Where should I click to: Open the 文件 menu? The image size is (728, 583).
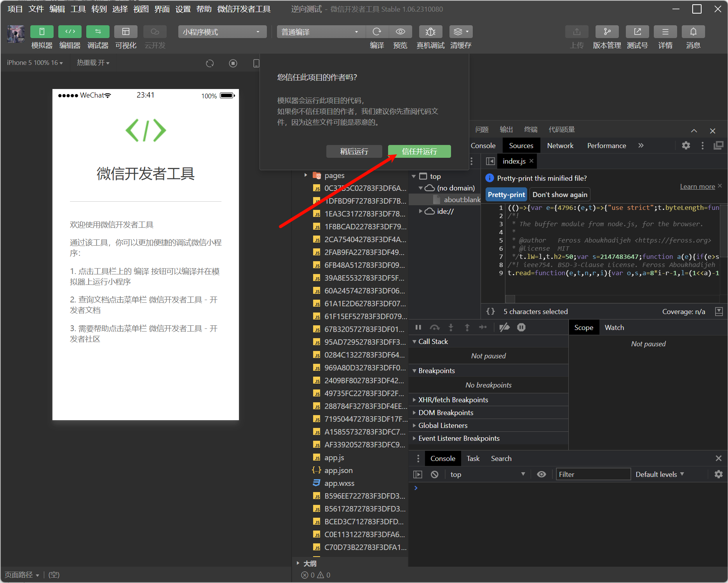click(x=36, y=9)
